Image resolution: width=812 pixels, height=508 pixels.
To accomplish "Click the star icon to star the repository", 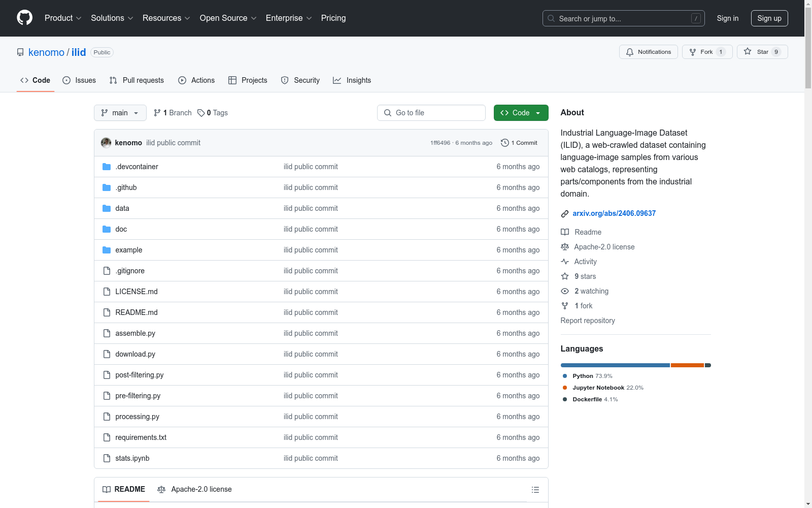I will click(x=748, y=52).
